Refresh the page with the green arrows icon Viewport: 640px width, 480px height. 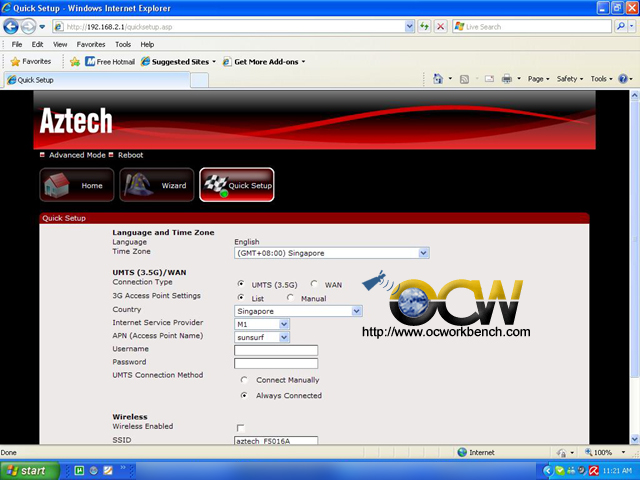(x=424, y=27)
